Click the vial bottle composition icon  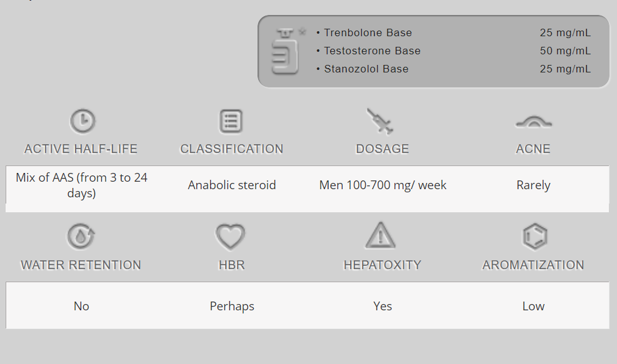point(286,51)
